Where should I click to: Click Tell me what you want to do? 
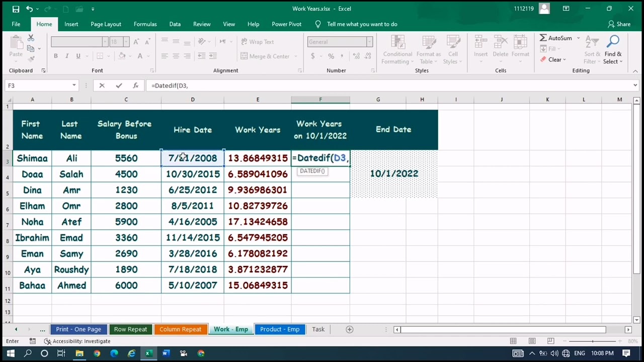point(356,24)
